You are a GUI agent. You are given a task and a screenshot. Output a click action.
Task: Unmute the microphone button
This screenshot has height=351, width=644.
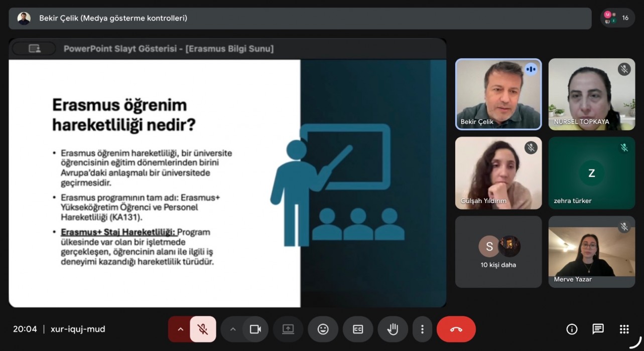coord(203,329)
